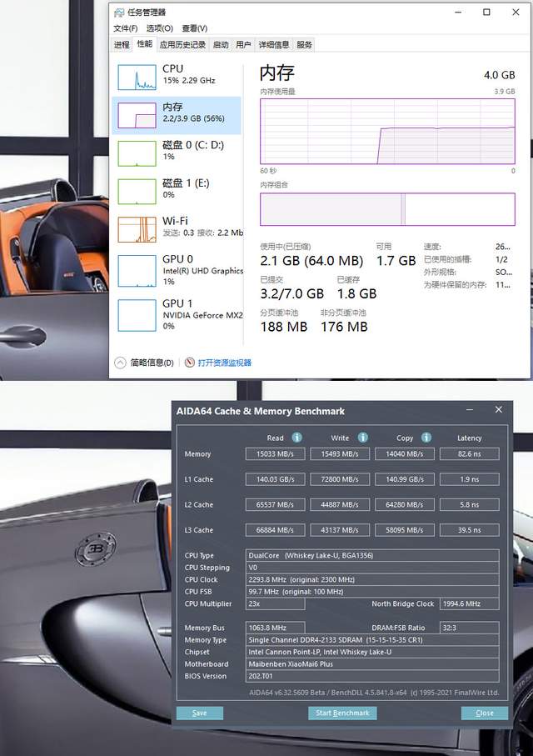Click the memory composition bar

coord(387,209)
